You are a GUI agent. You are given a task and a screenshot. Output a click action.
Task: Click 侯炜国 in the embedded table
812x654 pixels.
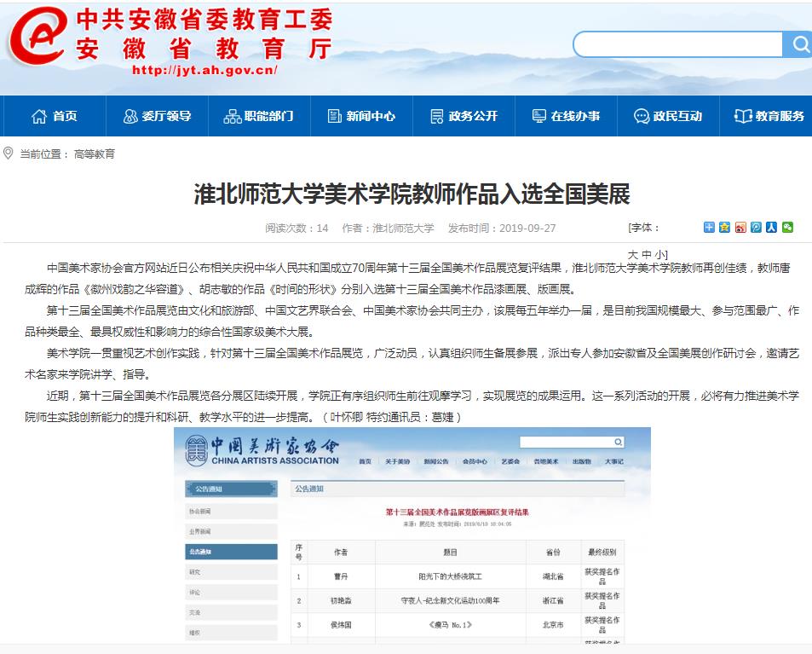(341, 625)
